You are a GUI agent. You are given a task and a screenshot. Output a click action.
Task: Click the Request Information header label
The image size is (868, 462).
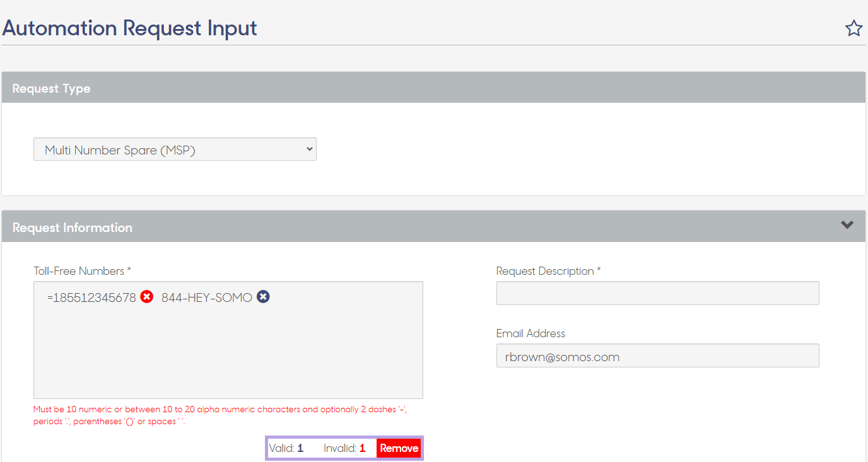tap(73, 228)
